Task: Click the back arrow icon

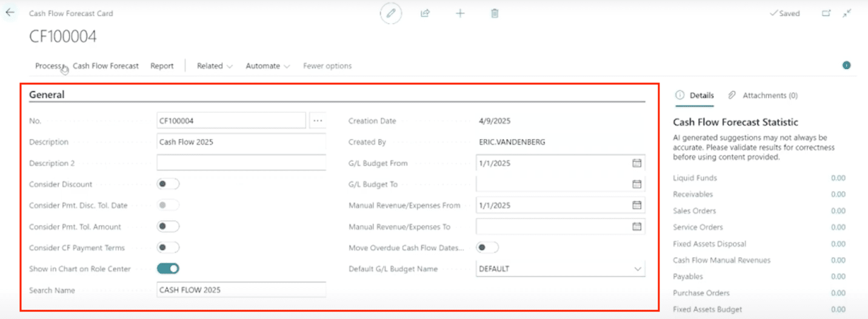Action: (x=10, y=12)
